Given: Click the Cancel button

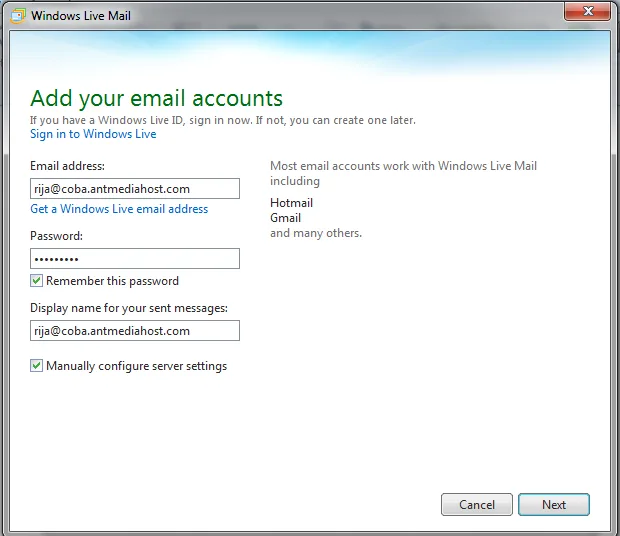Looking at the screenshot, I should click(477, 504).
